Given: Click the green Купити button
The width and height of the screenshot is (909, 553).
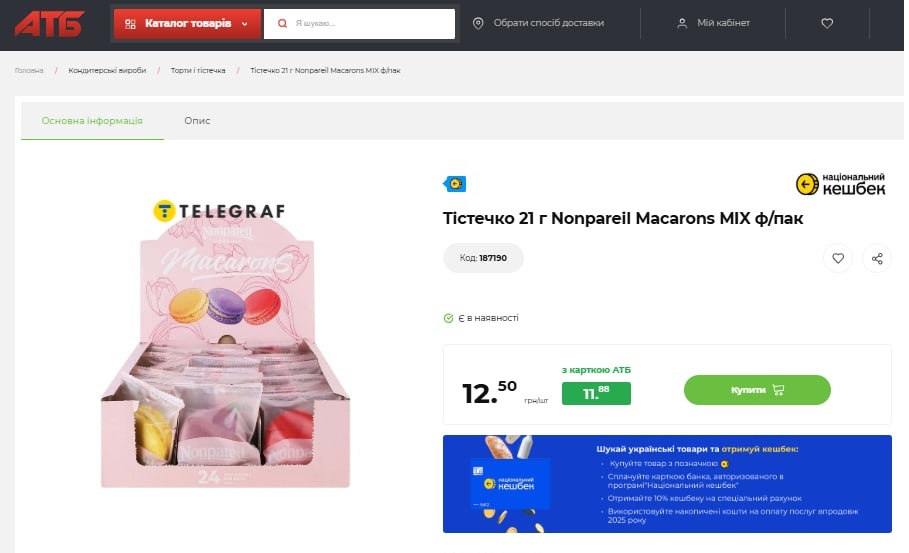Looking at the screenshot, I should coord(757,390).
